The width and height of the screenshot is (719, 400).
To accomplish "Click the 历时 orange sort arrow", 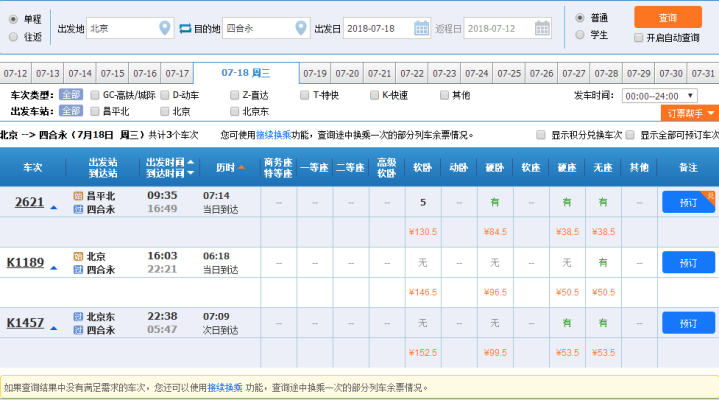I will coord(240,167).
